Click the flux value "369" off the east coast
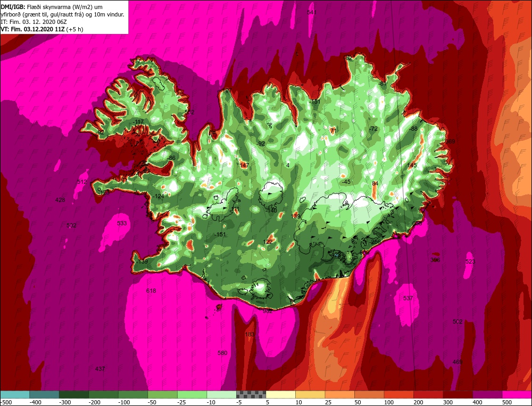The image size is (532, 406). tap(450, 141)
